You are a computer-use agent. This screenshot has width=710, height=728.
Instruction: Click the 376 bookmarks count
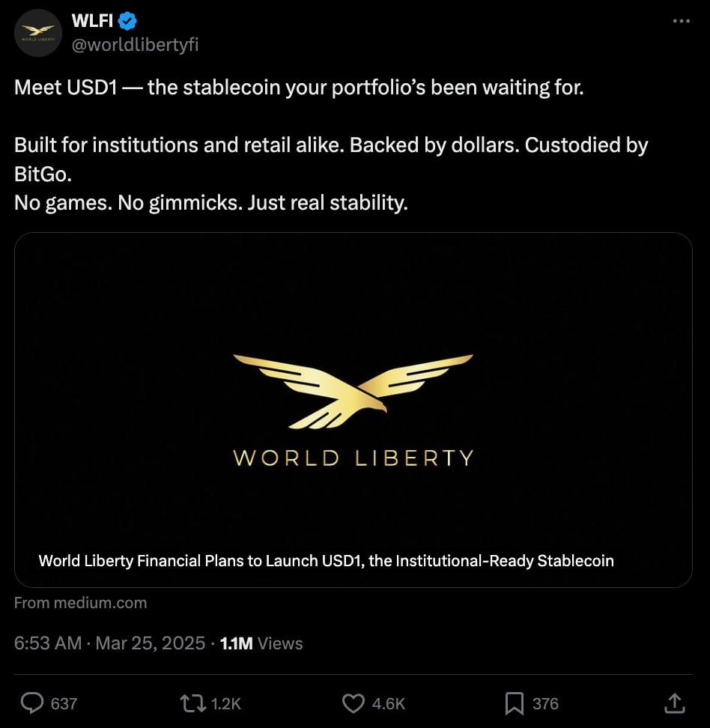click(x=545, y=703)
